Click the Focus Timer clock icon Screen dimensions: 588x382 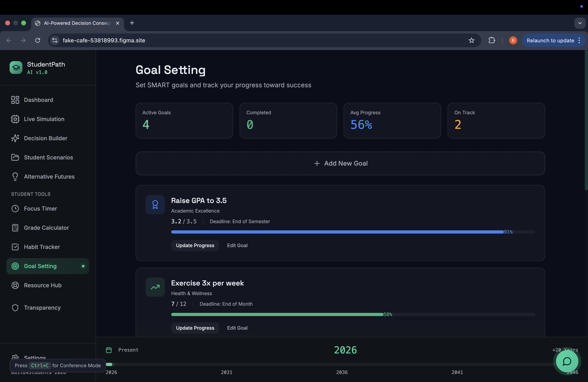(x=15, y=209)
